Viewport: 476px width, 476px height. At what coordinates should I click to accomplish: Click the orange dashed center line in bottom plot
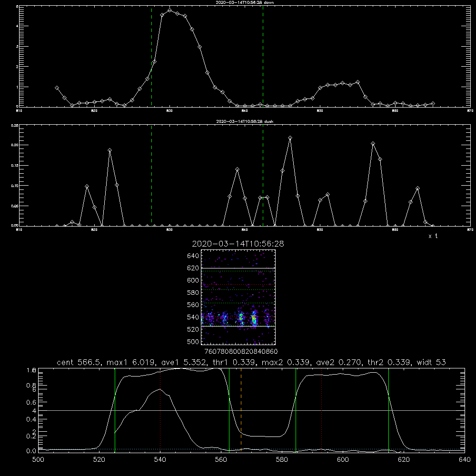241,410
